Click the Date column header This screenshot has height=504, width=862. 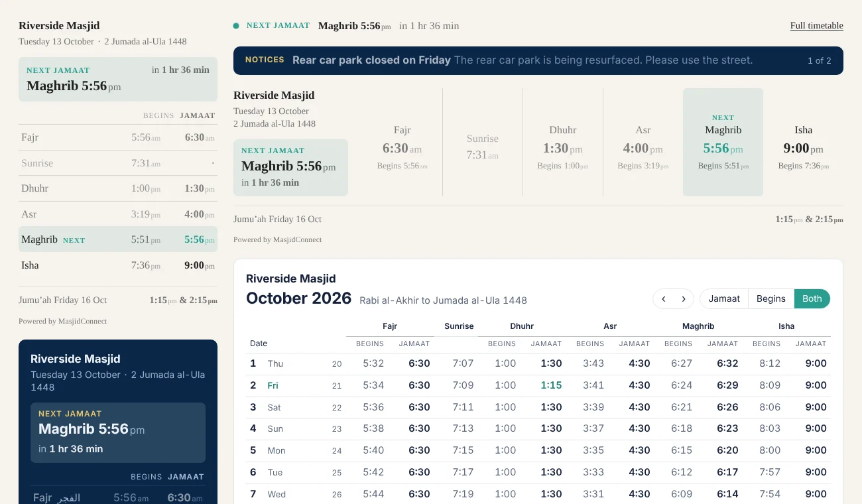point(259,344)
